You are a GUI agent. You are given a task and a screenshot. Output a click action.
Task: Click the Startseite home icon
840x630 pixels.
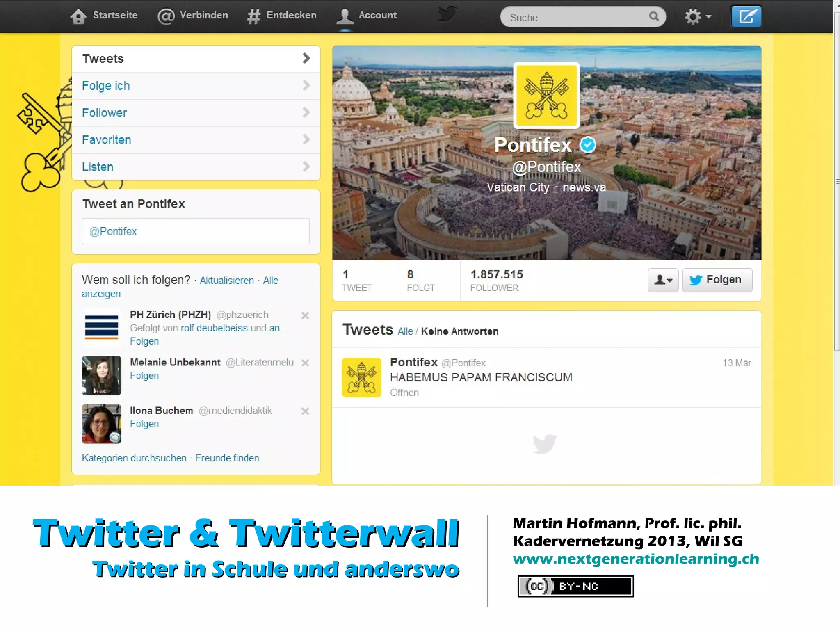tap(78, 16)
